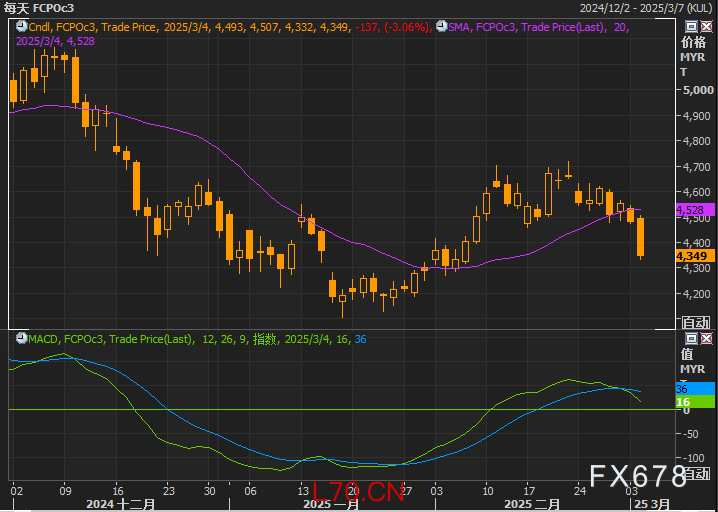Click the purple 4,528 SMA price tag
This screenshot has width=718, height=512.
694,210
